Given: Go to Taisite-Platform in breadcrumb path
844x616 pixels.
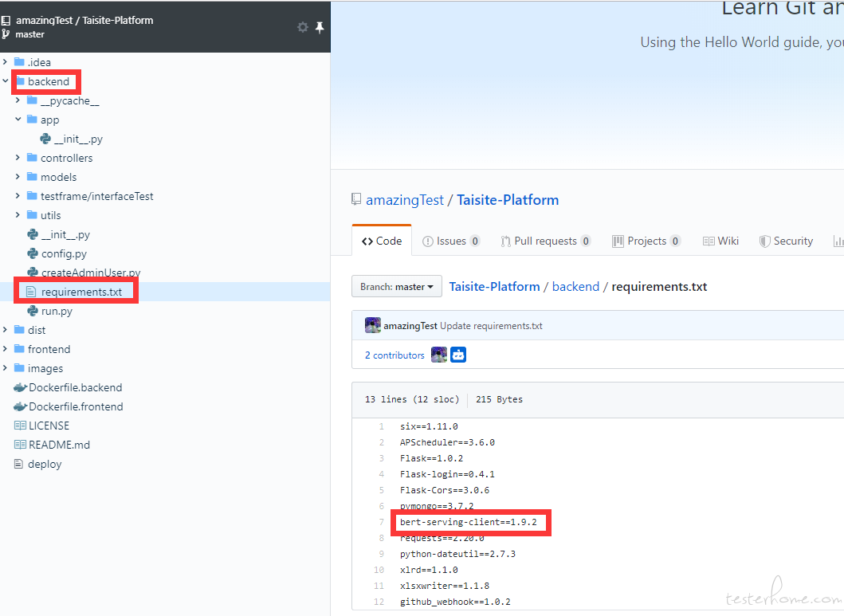Looking at the screenshot, I should click(494, 287).
